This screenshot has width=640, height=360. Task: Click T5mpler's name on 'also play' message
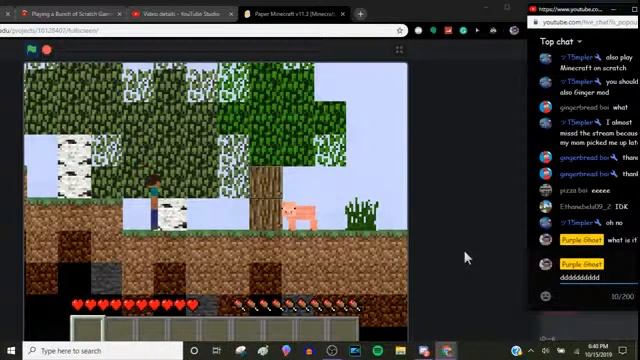581,57
